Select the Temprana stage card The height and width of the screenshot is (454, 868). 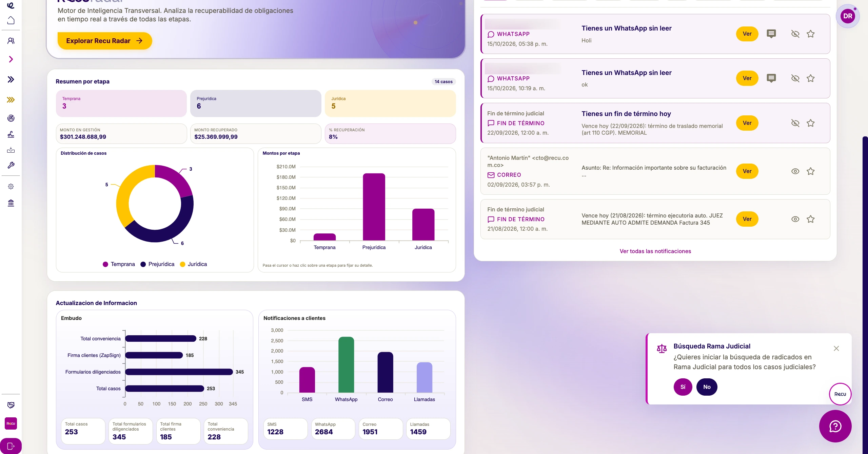tap(121, 103)
